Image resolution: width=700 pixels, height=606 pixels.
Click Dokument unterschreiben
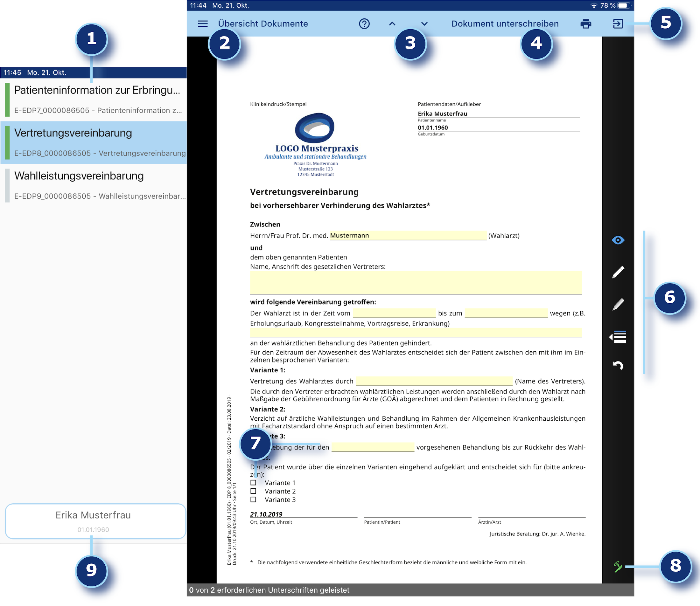pyautogui.click(x=505, y=24)
